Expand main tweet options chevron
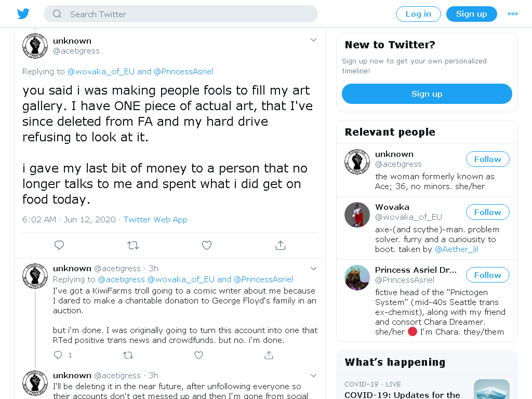The width and height of the screenshot is (532, 399). 313,40
